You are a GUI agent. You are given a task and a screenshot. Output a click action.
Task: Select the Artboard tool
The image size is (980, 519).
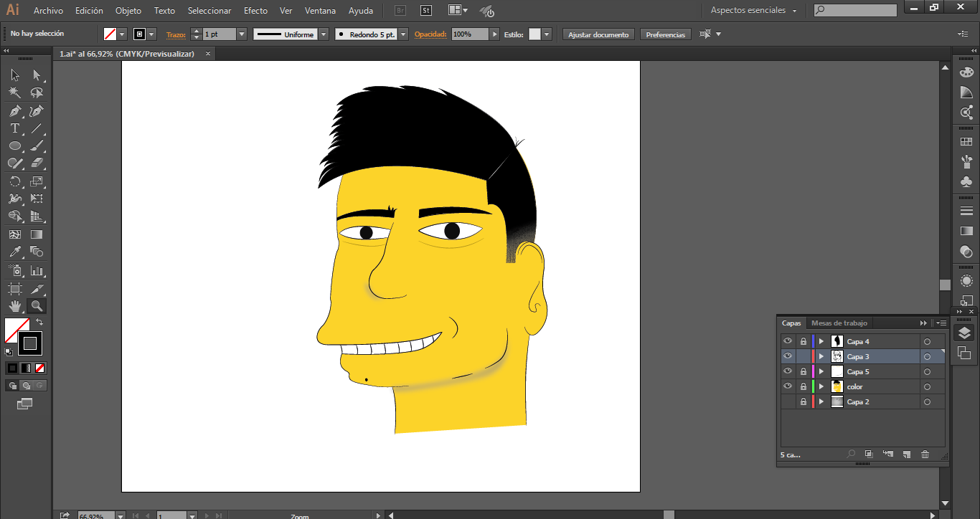[14, 289]
